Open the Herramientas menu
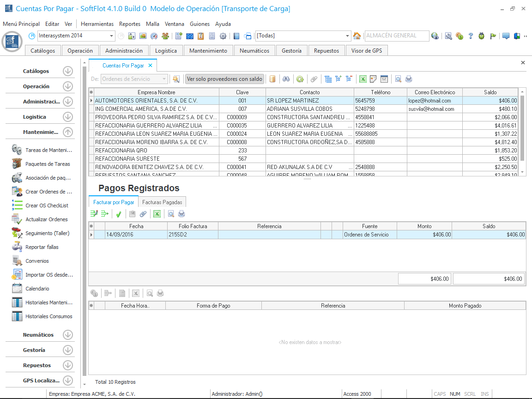 point(97,24)
